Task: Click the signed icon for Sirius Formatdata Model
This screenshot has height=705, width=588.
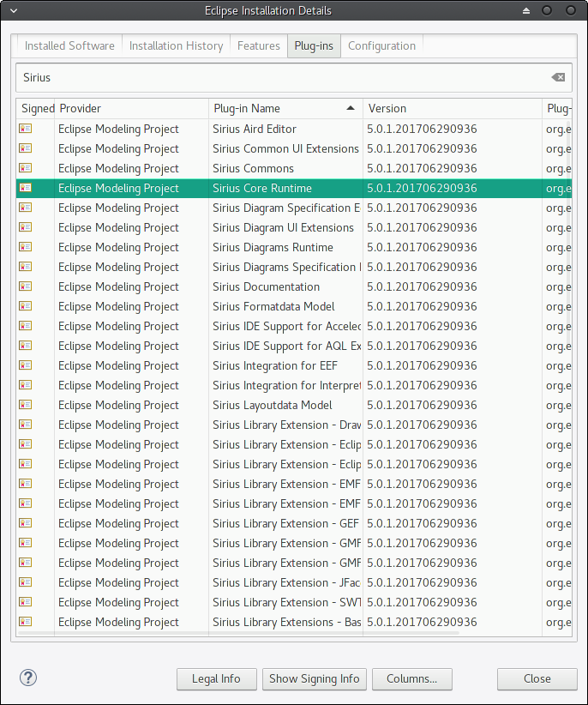Action: [x=25, y=306]
